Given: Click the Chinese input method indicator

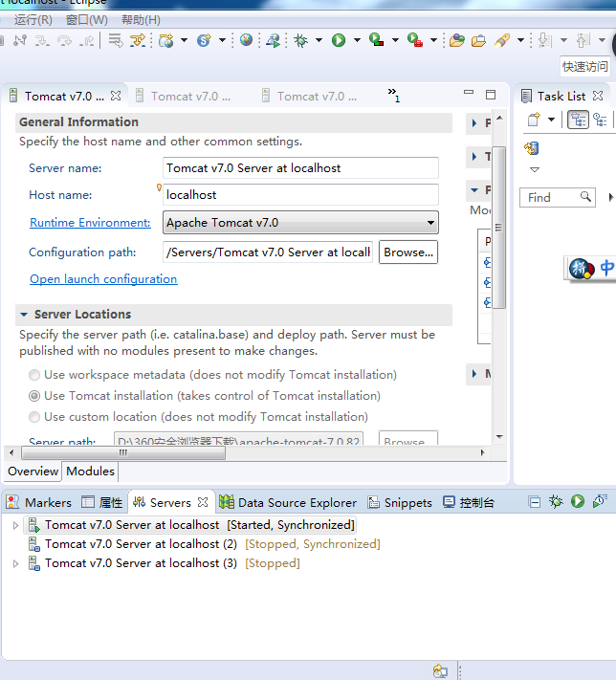Looking at the screenshot, I should click(x=607, y=268).
